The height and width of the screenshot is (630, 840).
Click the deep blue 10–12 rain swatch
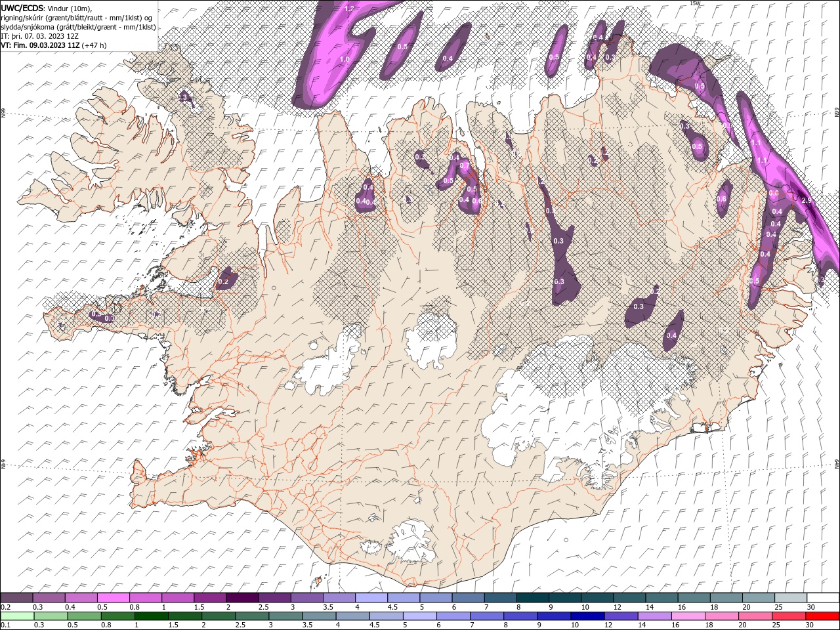(x=587, y=616)
